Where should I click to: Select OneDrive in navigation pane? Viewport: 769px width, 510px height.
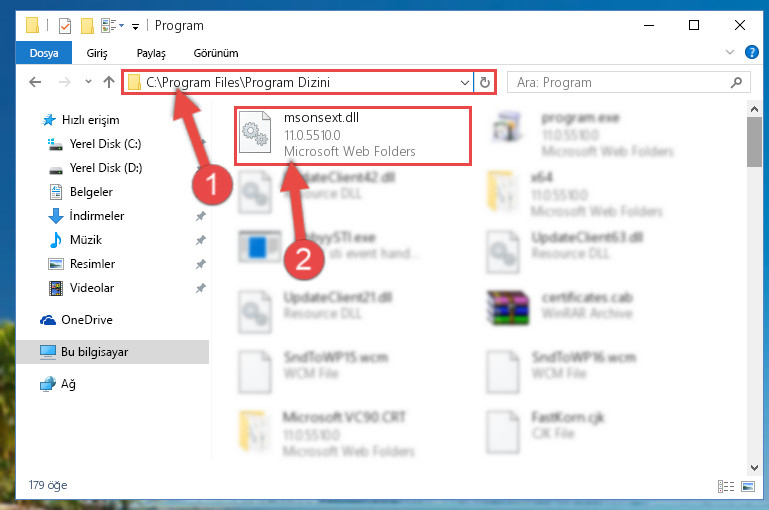click(x=86, y=320)
